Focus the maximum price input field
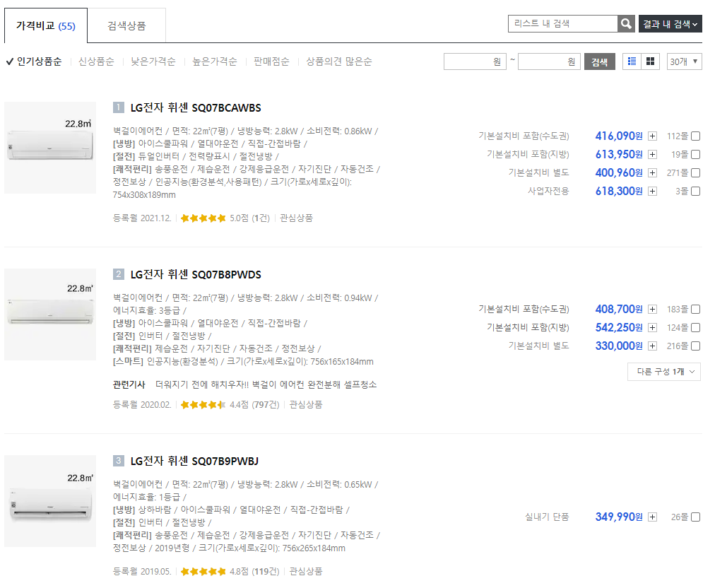The image size is (715, 588). coord(549,61)
